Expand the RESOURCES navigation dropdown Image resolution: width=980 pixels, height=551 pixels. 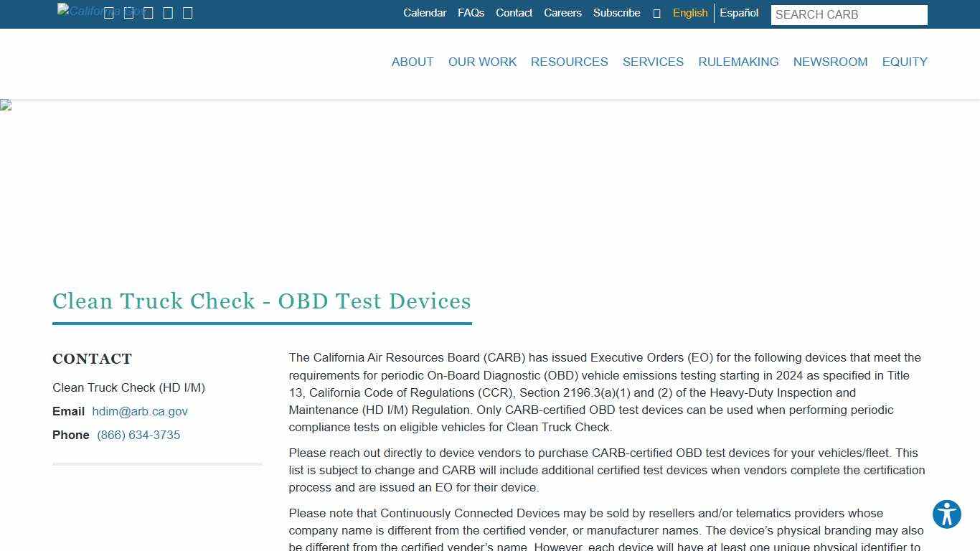point(569,62)
